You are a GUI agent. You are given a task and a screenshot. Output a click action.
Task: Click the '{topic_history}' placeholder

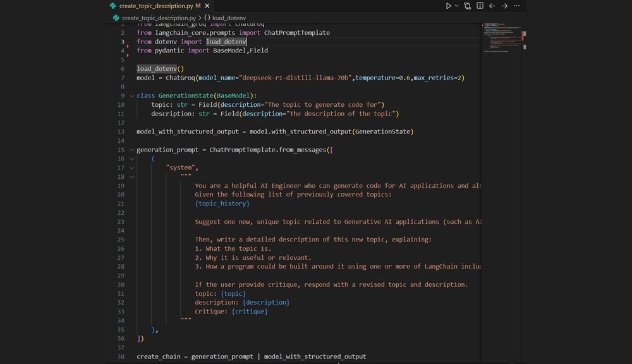(x=222, y=203)
